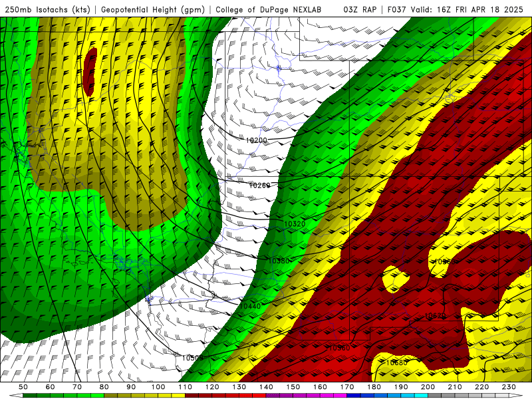Image resolution: width=532 pixels, height=399 pixels.
Task: Select the 10260 height contour label
Action: coord(259,186)
